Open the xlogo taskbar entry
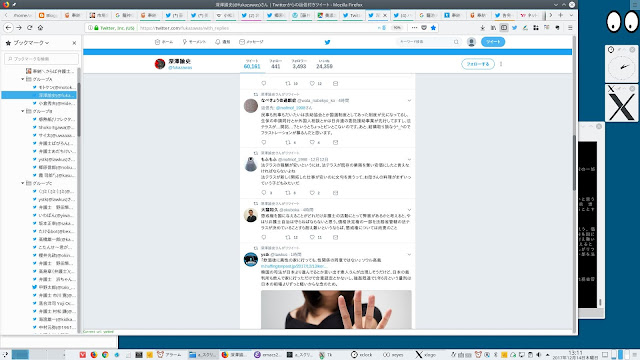 click(426, 355)
